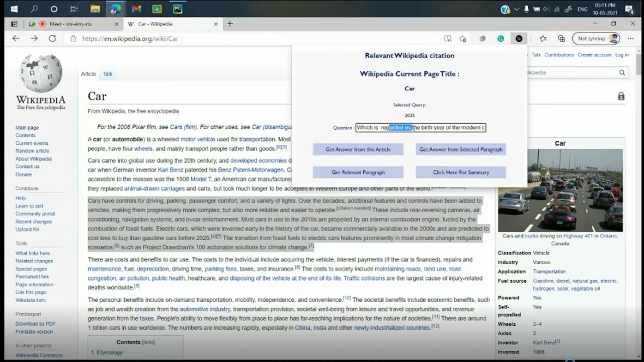Open the highway traffic image thumbnail
Image resolution: width=644 pixels, height=362 pixels.
pyautogui.click(x=560, y=190)
